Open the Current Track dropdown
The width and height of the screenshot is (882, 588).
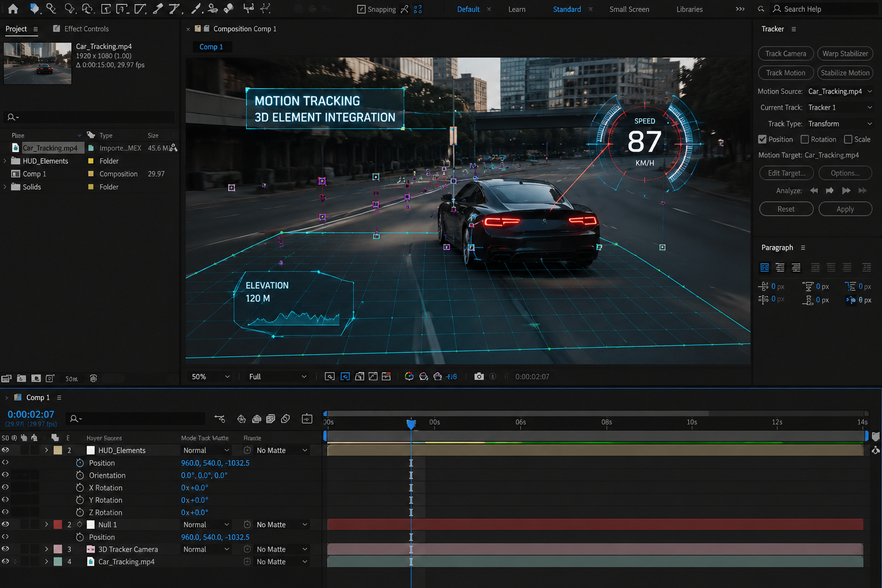pos(840,107)
